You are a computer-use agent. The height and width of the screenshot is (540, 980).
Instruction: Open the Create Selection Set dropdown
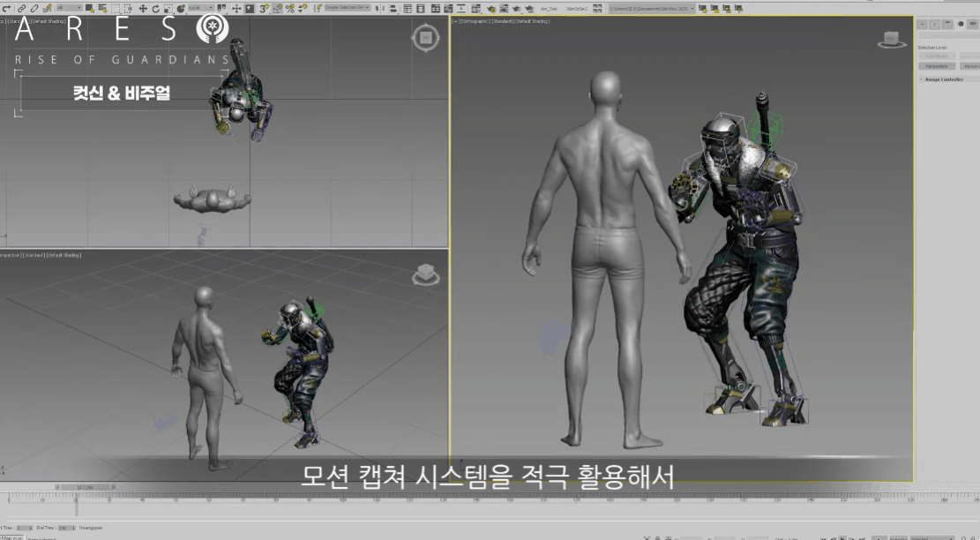coord(347,8)
